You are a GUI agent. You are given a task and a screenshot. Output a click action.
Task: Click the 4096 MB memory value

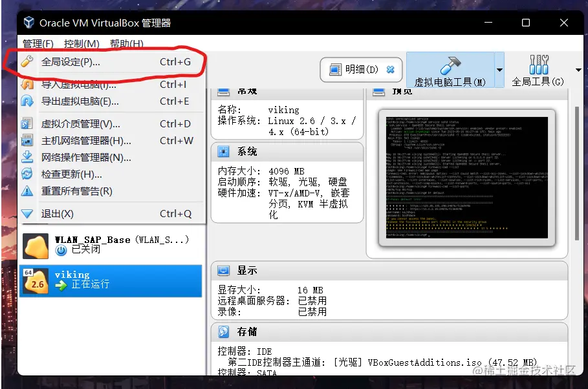286,171
